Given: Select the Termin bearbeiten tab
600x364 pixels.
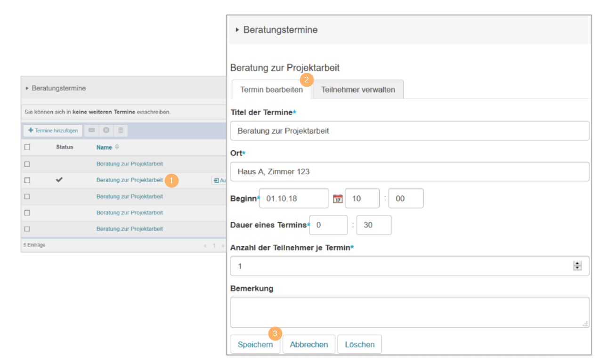Looking at the screenshot, I should pos(271,89).
